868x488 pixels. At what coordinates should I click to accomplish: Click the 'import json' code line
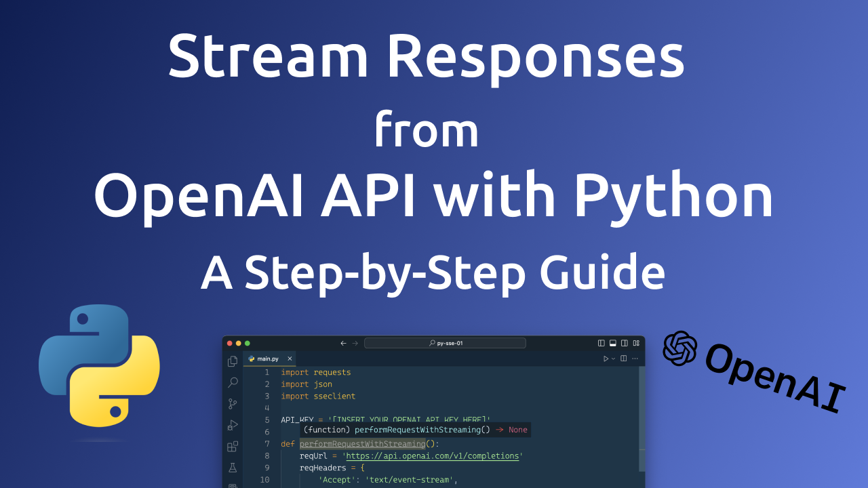point(307,384)
